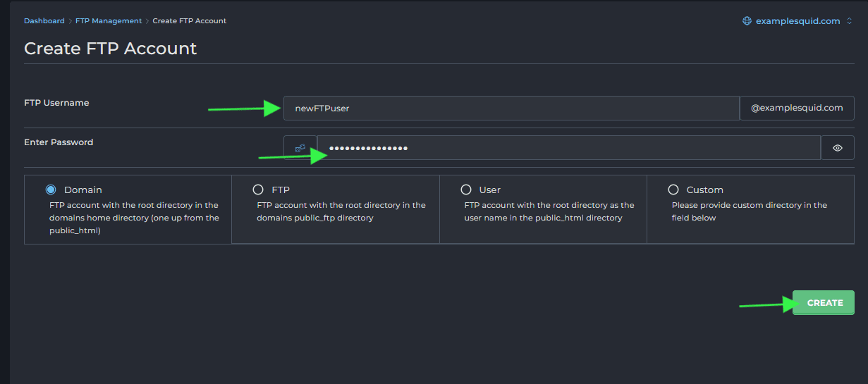Click the random password generator dice icon
868x384 pixels.
pyautogui.click(x=300, y=148)
